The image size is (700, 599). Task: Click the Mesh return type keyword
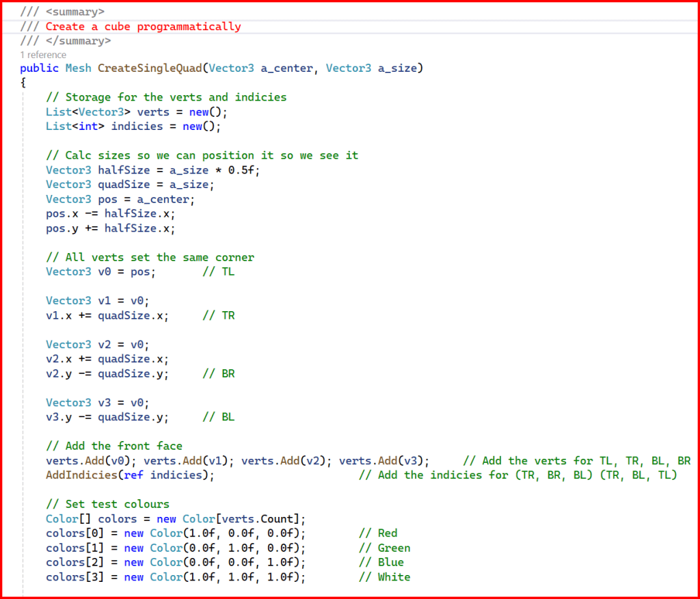pos(78,68)
